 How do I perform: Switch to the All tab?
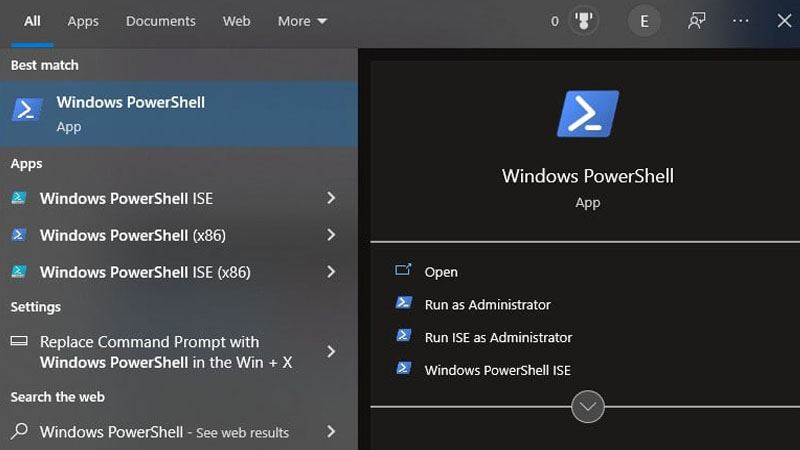tap(32, 21)
